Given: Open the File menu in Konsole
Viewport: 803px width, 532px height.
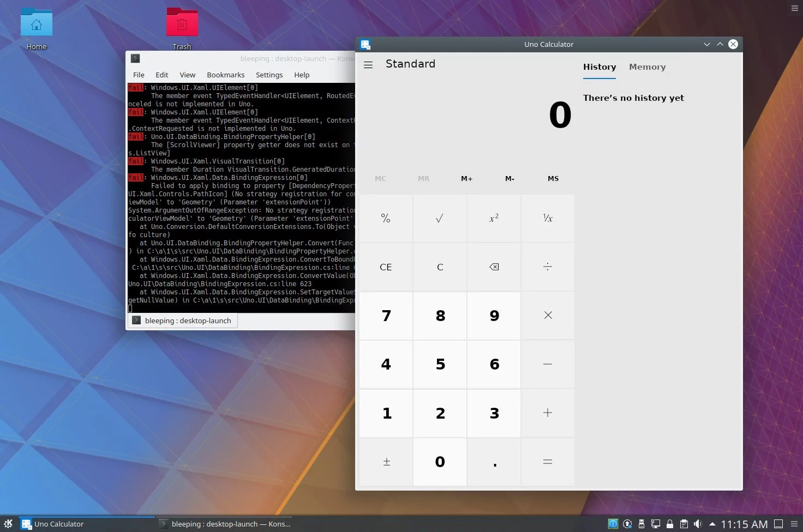Looking at the screenshot, I should click(x=139, y=75).
